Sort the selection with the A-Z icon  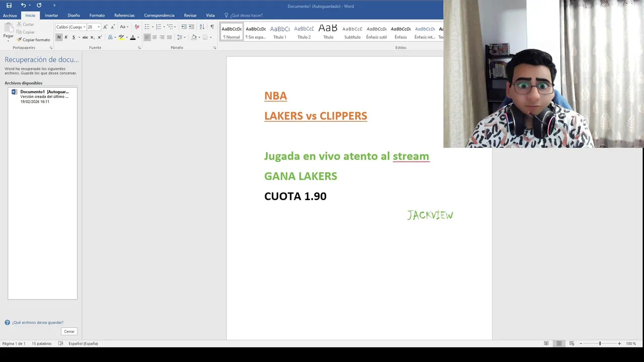tap(202, 27)
